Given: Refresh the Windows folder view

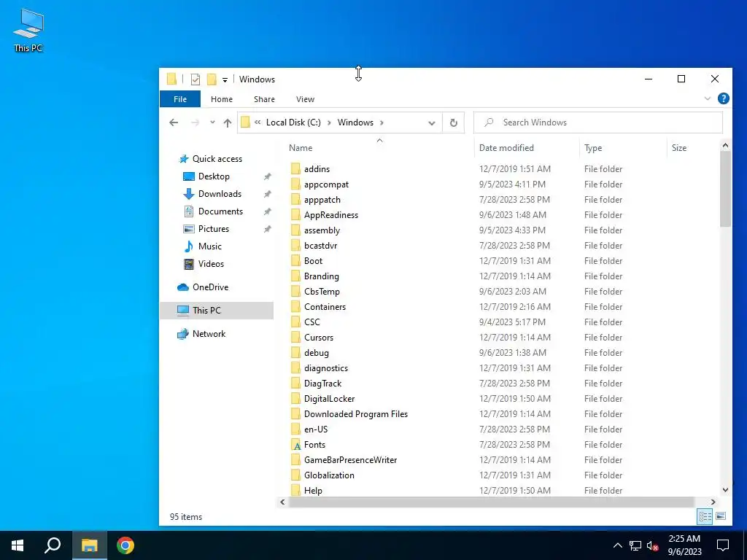Looking at the screenshot, I should (454, 122).
